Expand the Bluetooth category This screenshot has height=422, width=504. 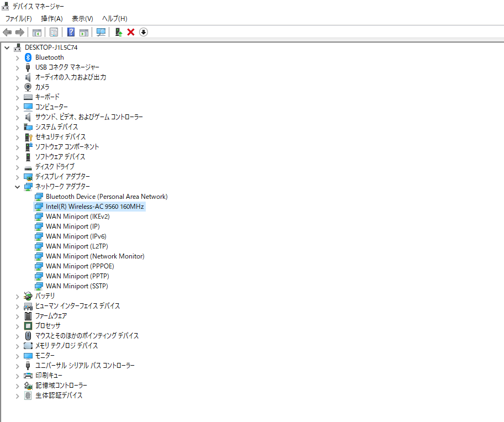point(17,58)
